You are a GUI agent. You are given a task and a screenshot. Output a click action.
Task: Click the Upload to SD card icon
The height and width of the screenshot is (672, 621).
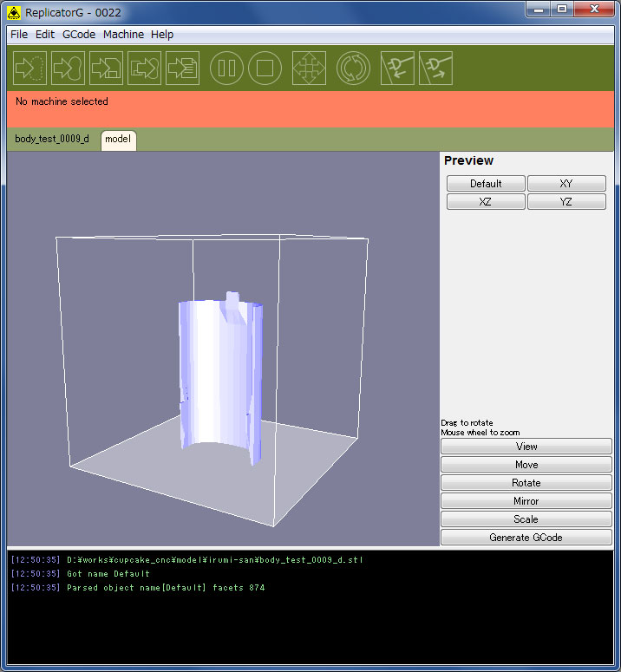click(106, 69)
